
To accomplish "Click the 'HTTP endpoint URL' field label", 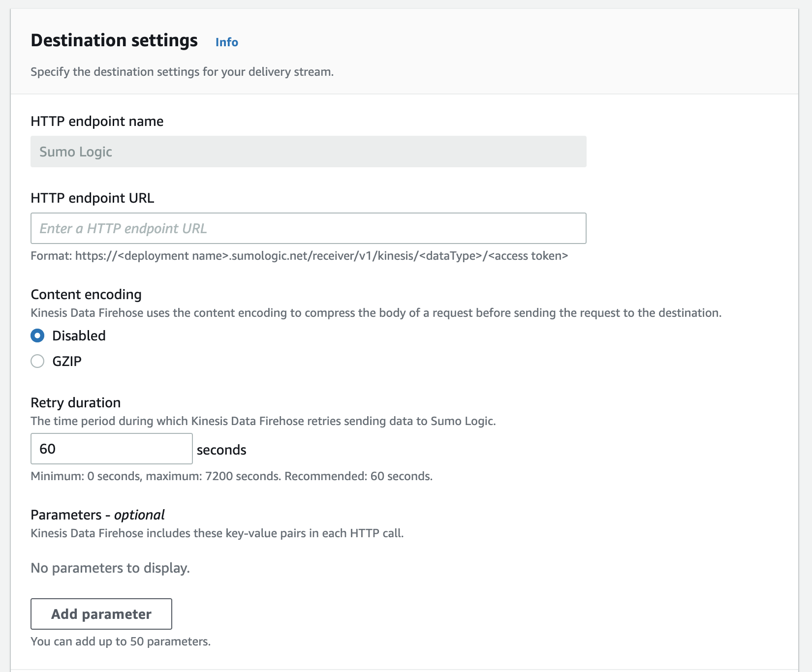I will click(92, 198).
